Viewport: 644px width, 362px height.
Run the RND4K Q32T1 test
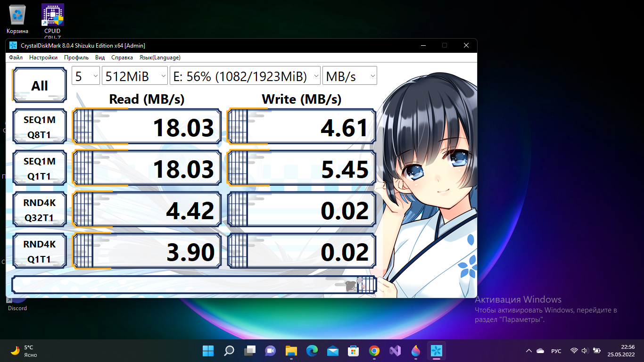click(40, 210)
